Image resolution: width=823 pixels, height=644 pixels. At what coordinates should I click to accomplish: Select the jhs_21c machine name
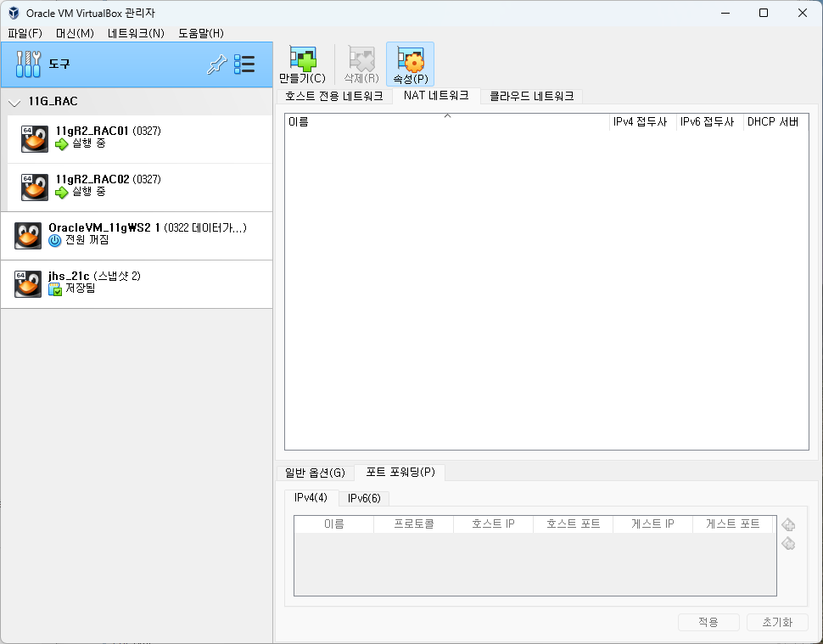[x=69, y=276]
